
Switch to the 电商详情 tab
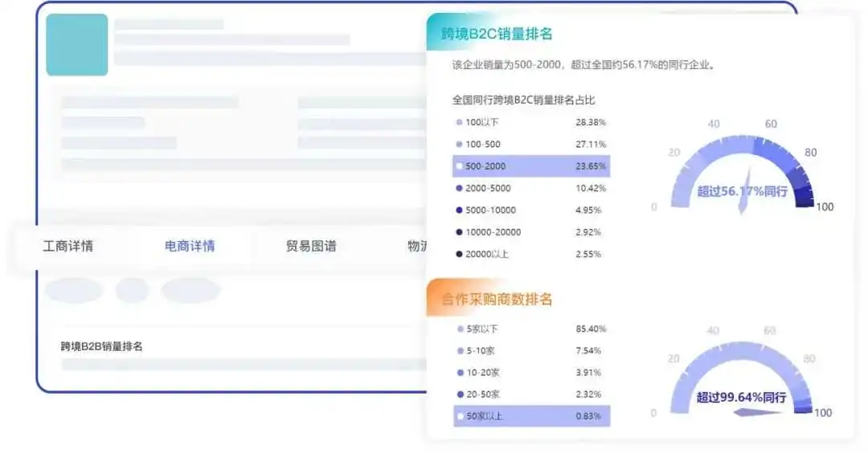tap(190, 246)
